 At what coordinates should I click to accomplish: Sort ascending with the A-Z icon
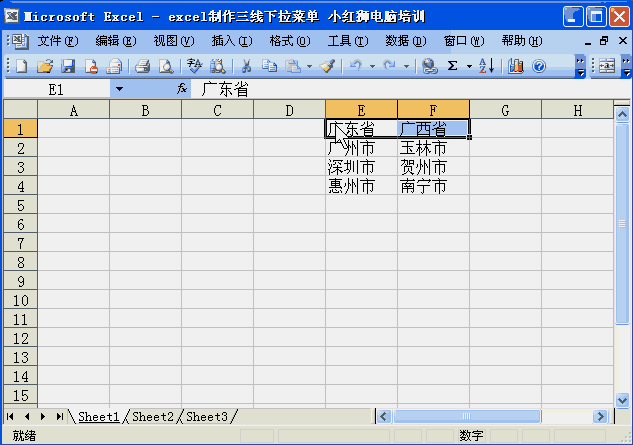486,65
